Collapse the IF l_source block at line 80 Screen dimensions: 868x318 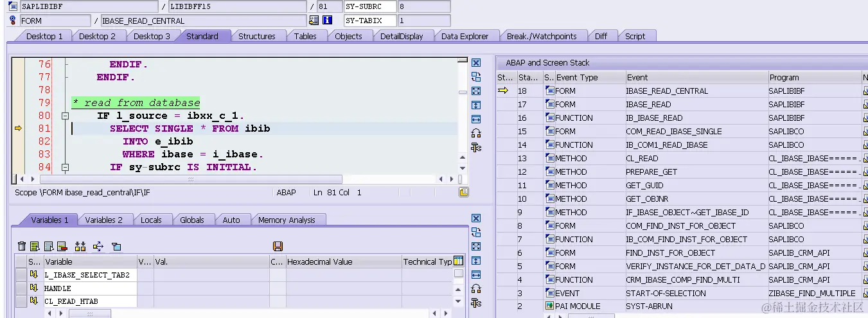[64, 116]
